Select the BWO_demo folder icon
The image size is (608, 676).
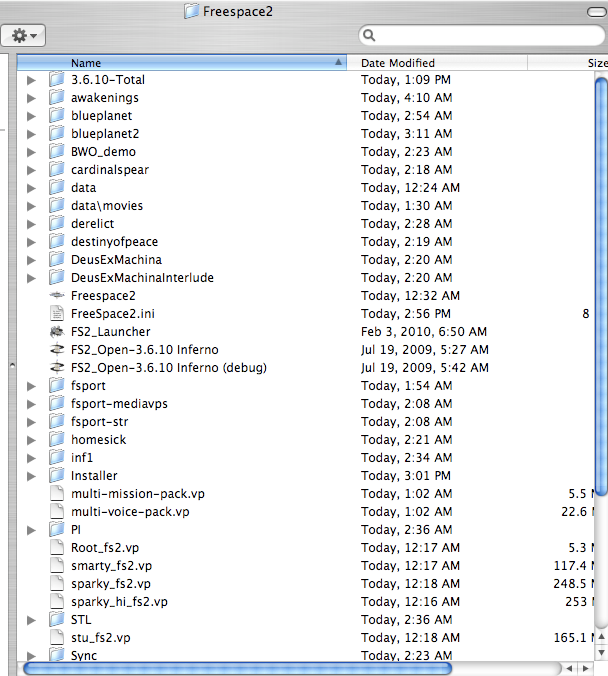click(x=56, y=151)
